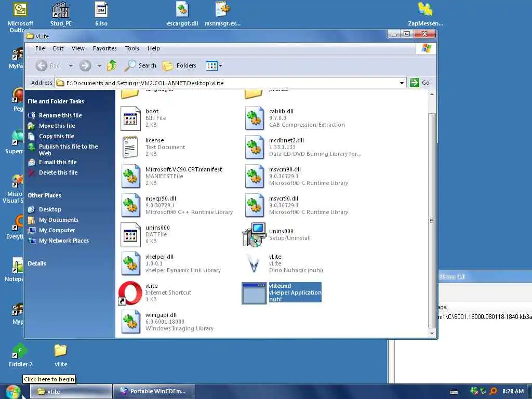Select the vlitecmd application icon
This screenshot has height=399, width=532.
pyautogui.click(x=254, y=293)
